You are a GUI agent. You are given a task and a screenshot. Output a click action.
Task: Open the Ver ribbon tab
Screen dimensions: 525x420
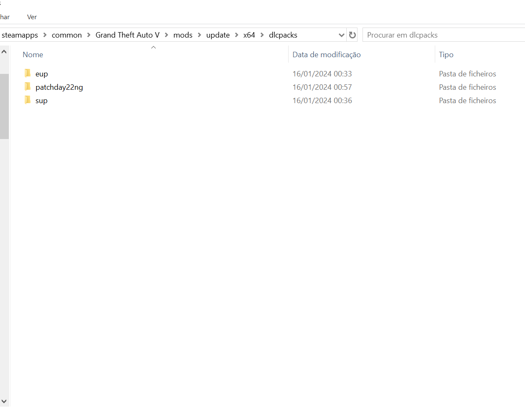[32, 17]
